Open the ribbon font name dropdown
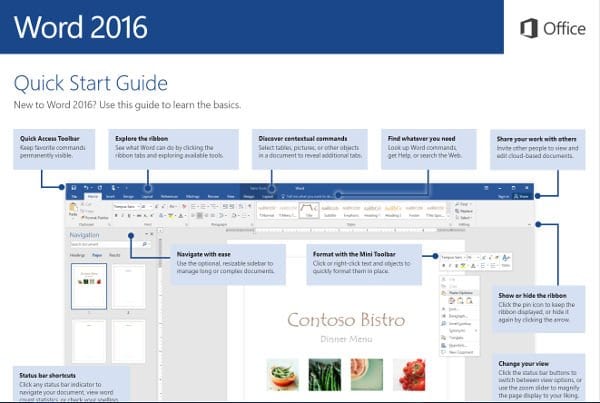This screenshot has width=600, height=403. [x=137, y=207]
